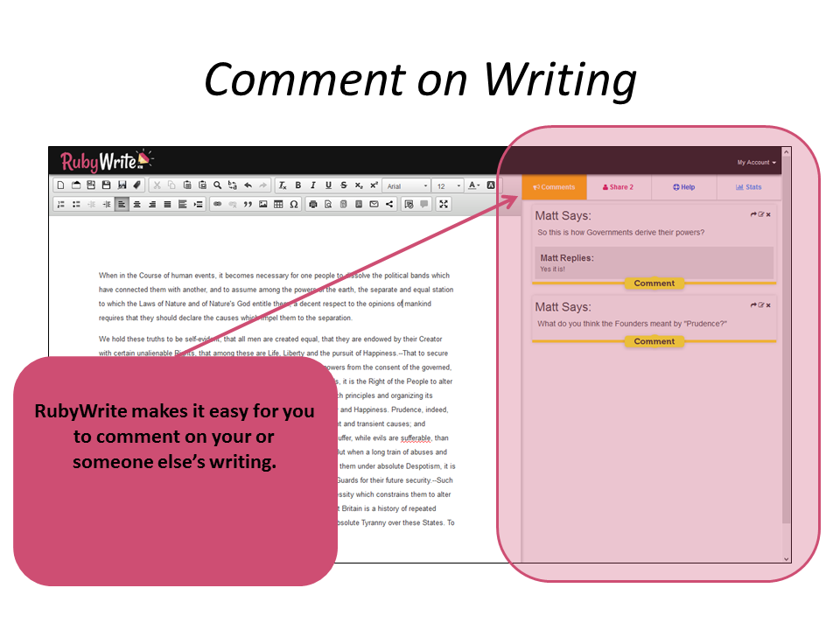The height and width of the screenshot is (630, 840).
Task: Open print preview
Action: pyautogui.click(x=328, y=204)
